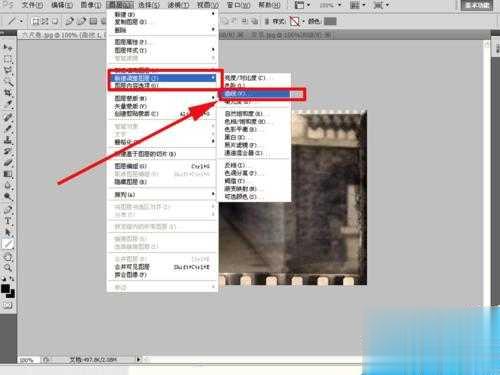Click the background color swatch
The width and height of the screenshot is (500, 375).
tap(11, 294)
